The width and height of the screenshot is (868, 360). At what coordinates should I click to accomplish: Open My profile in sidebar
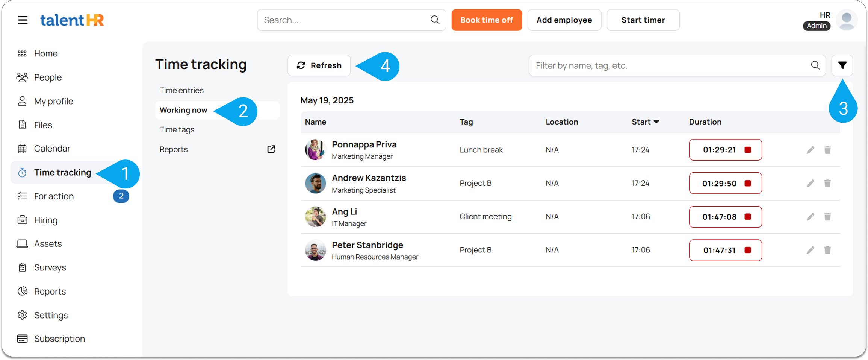click(x=53, y=101)
